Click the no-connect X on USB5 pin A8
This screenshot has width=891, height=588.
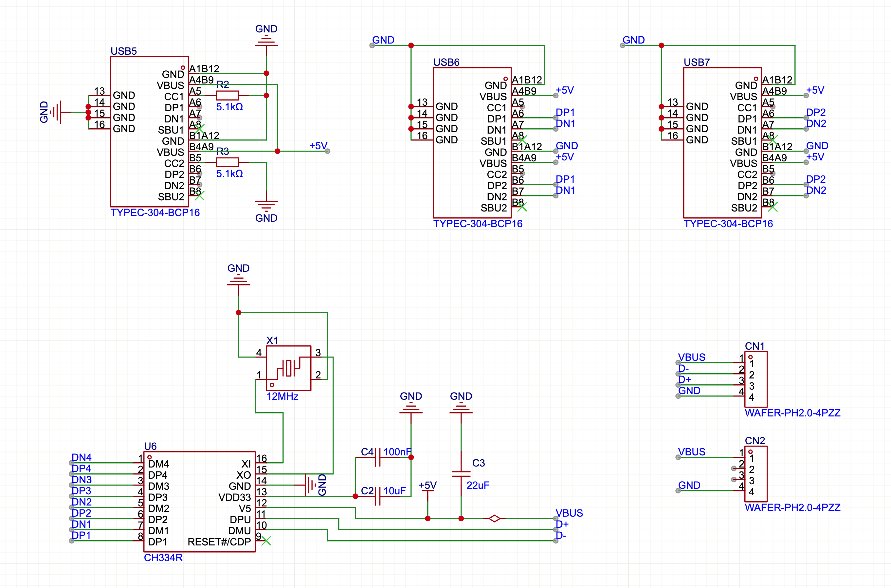199,129
